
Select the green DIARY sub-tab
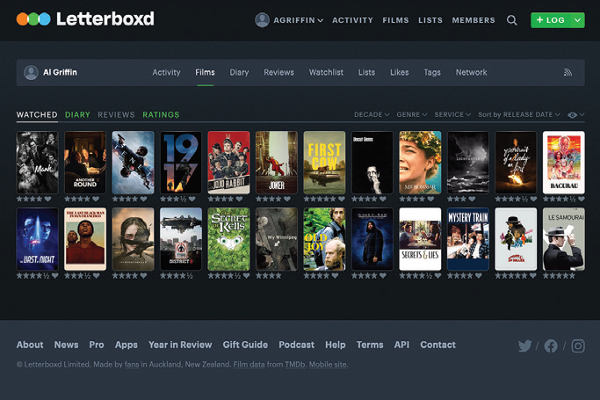pyautogui.click(x=77, y=115)
